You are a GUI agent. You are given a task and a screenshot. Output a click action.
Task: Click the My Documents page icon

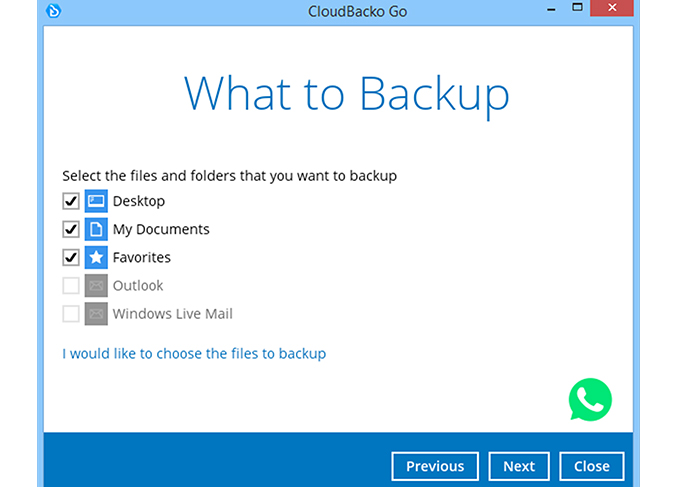tap(96, 229)
